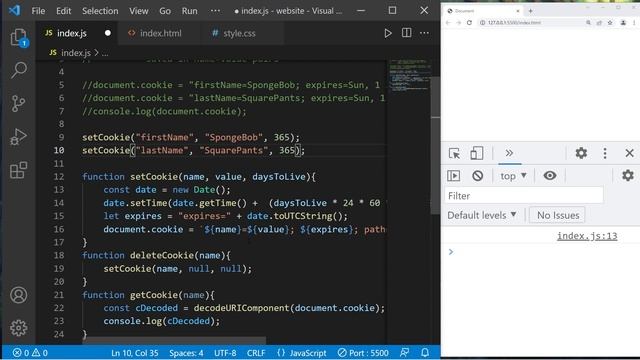Open errors and warnings in status bar
640x360 pixels.
click(30, 353)
